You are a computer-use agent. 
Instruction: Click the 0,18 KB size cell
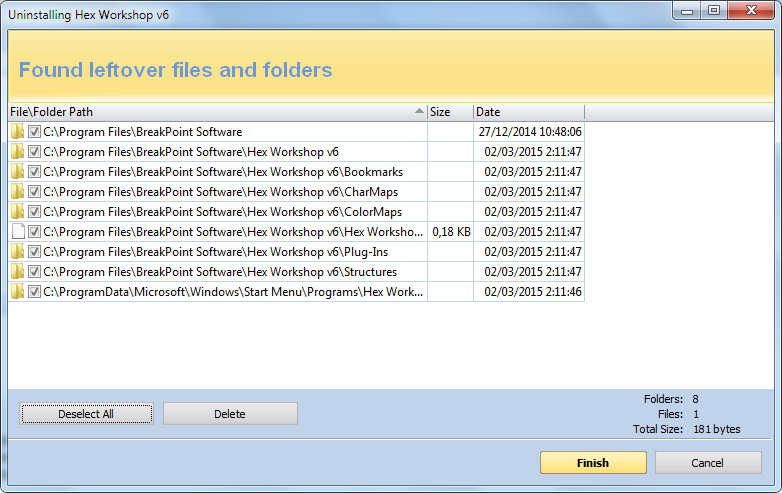click(x=451, y=232)
